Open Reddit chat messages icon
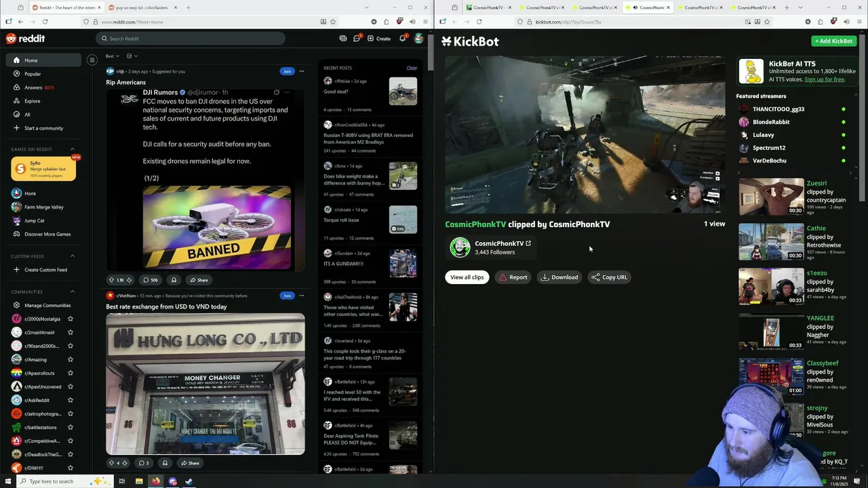The width and height of the screenshot is (868, 488). coord(357,39)
